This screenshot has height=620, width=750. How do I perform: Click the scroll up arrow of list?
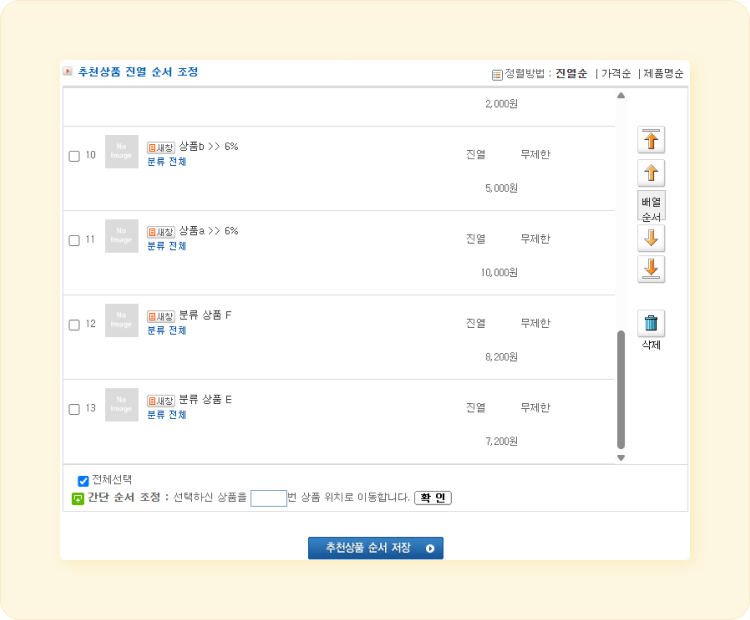(621, 95)
